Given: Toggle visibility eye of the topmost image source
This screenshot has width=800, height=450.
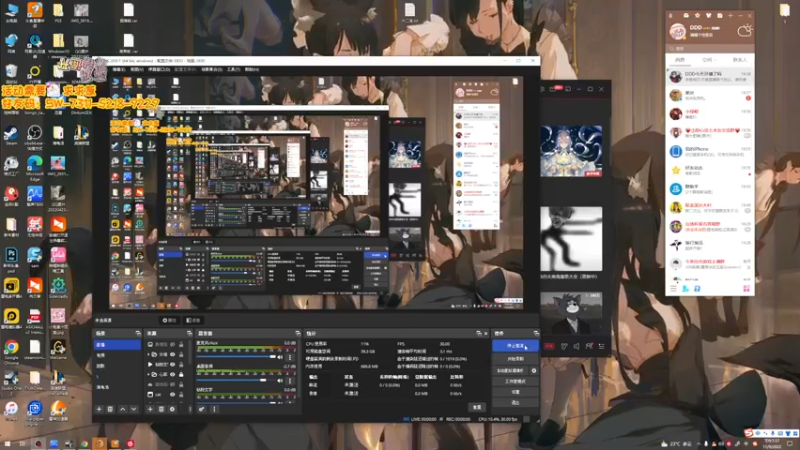Looking at the screenshot, I should (x=172, y=344).
